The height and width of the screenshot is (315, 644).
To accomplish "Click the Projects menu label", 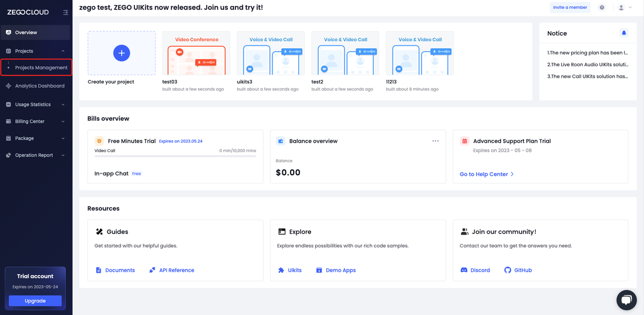I will [x=24, y=51].
